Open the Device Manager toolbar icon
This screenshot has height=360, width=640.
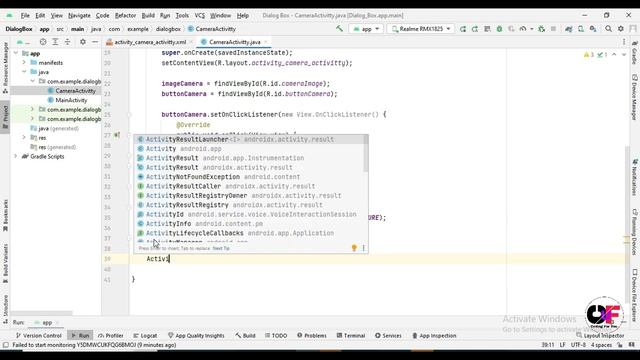coord(580,29)
